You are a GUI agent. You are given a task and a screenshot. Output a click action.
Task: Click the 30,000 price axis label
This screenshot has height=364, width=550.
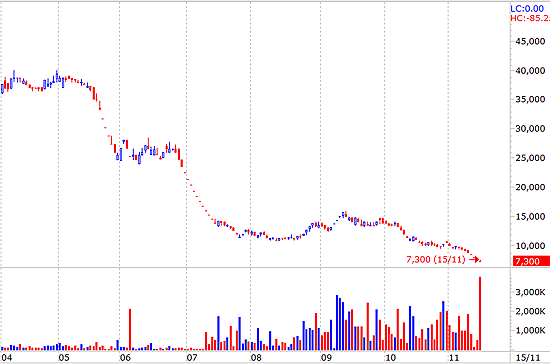(x=530, y=129)
